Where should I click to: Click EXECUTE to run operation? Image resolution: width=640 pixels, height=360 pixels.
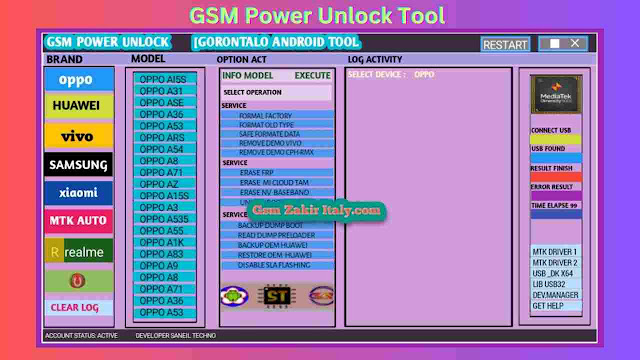[313, 76]
